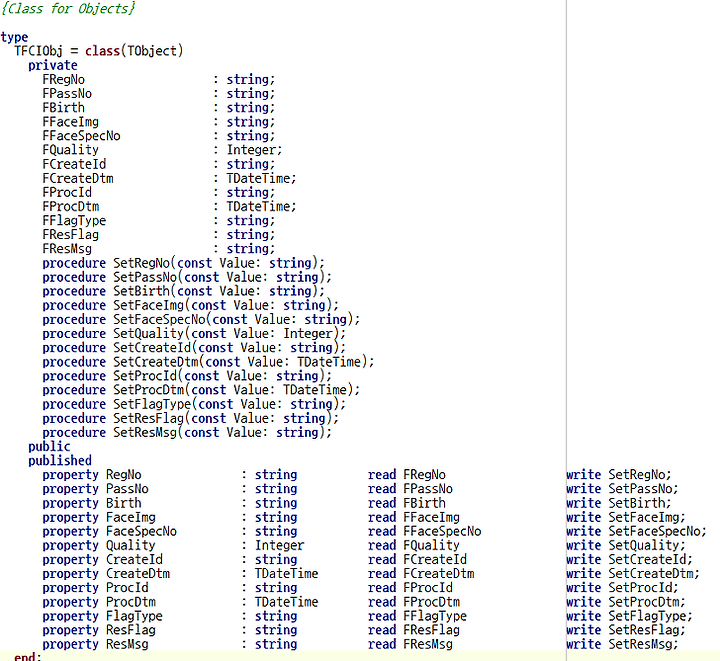
Task: Click property name "Birth"
Action: [x=124, y=503]
